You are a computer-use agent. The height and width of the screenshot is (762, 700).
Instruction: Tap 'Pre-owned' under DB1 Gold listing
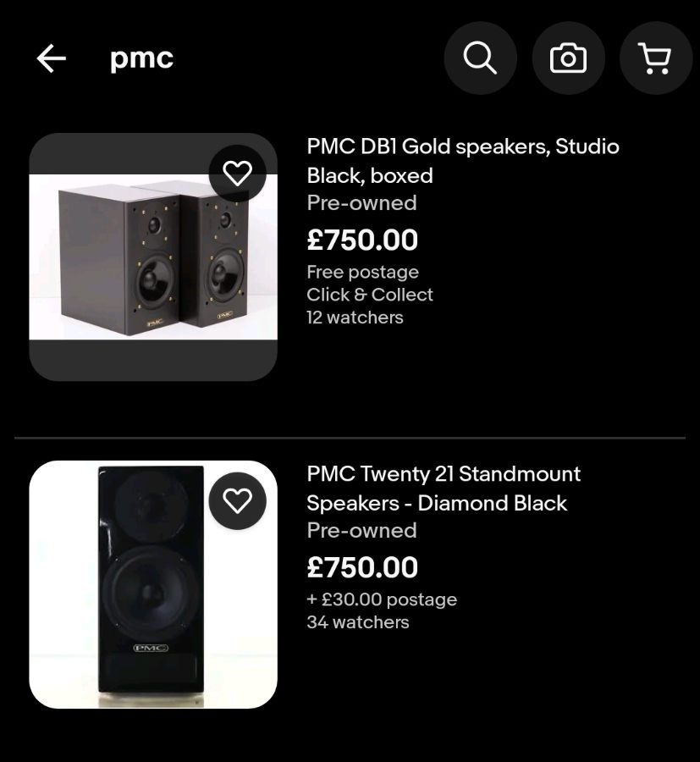pyautogui.click(x=361, y=203)
